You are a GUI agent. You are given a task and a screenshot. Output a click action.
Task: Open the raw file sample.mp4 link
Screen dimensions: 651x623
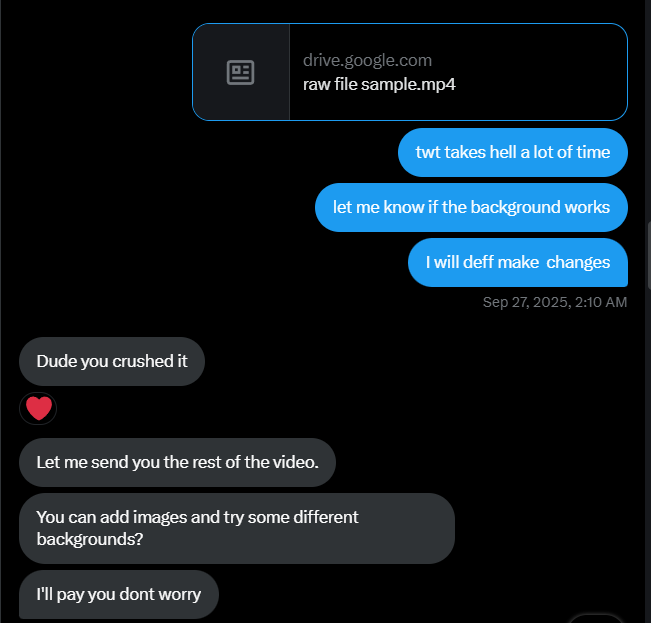pyautogui.click(x=379, y=84)
